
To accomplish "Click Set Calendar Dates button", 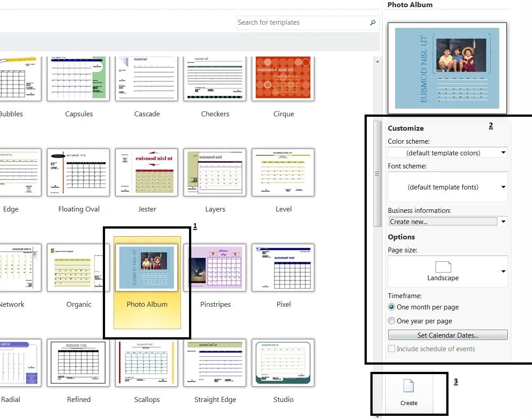I will tap(448, 335).
